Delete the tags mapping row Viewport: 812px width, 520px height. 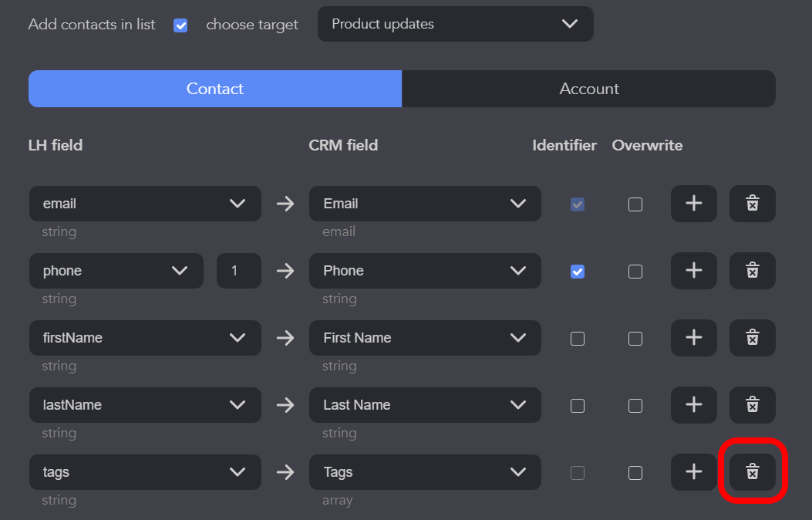[x=752, y=472]
